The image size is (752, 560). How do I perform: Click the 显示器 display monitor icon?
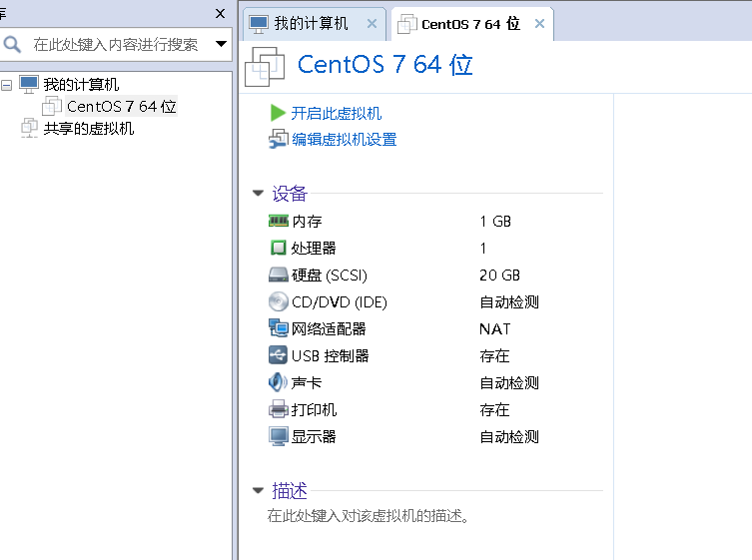pyautogui.click(x=279, y=437)
